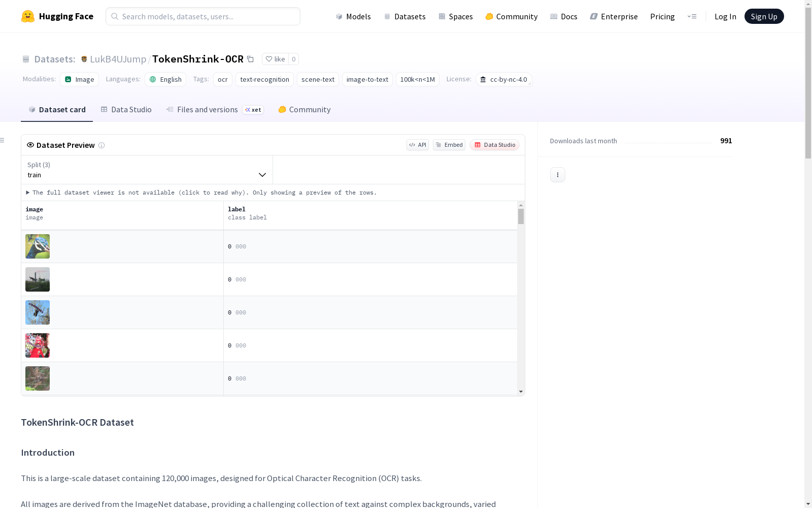Open Community in top navigation
Image resolution: width=812 pixels, height=508 pixels.
(x=512, y=16)
